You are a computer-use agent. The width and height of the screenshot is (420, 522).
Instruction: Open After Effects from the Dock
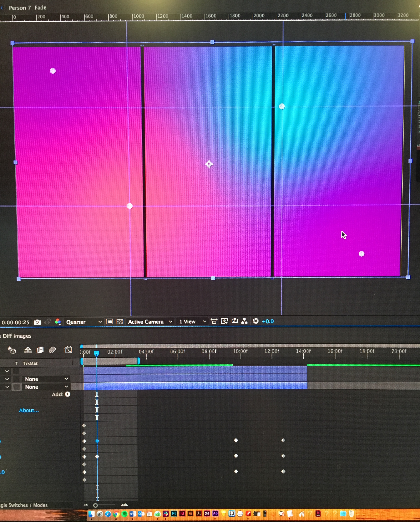[x=215, y=514]
